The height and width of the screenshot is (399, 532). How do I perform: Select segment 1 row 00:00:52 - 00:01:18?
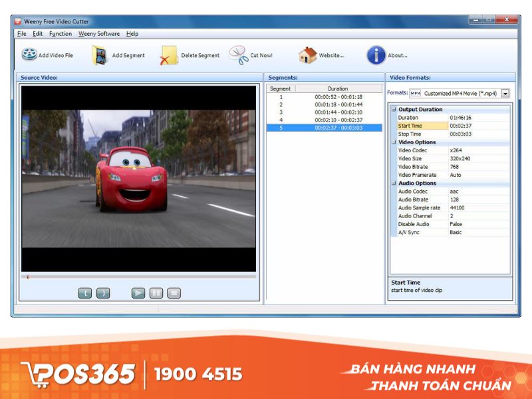point(325,97)
